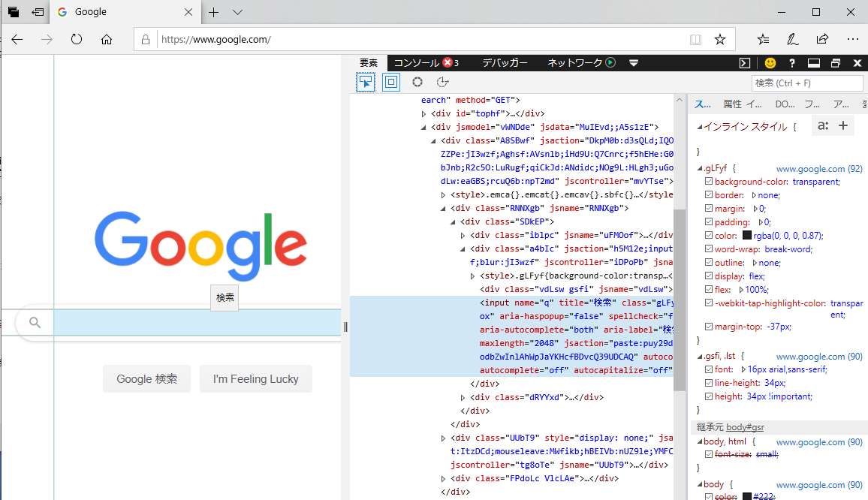Select the 要素 tab

pyautogui.click(x=369, y=62)
